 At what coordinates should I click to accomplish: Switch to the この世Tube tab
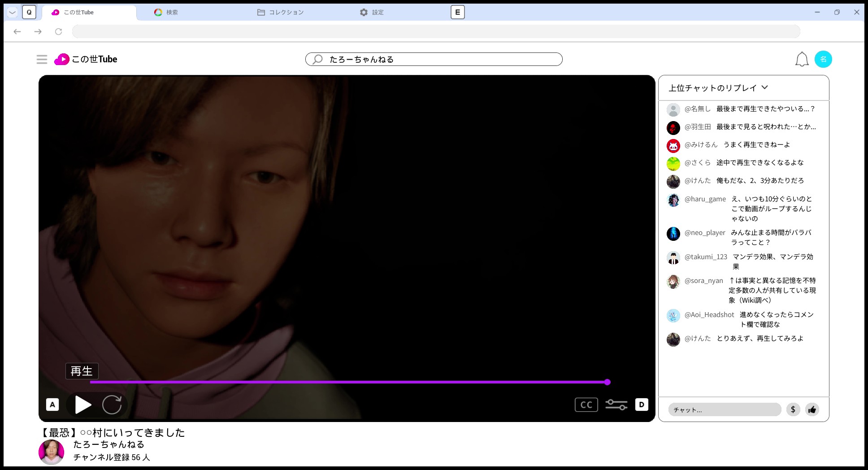[89, 12]
